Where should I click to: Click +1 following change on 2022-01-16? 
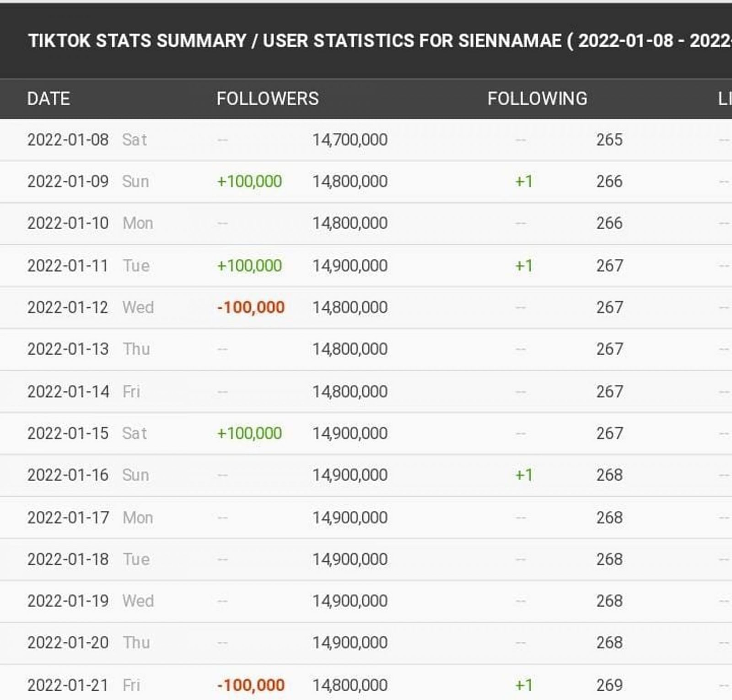pyautogui.click(x=524, y=475)
